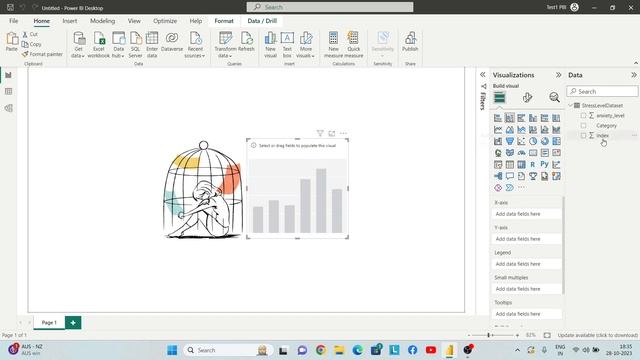
Task: Select the Decomposition tree visual
Action: (498, 176)
